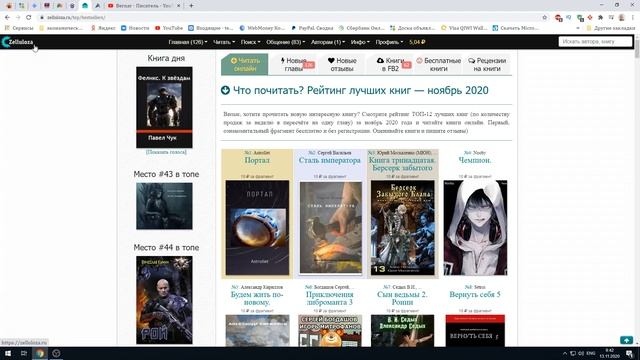Switch to the YouTube browser tab

[143, 6]
